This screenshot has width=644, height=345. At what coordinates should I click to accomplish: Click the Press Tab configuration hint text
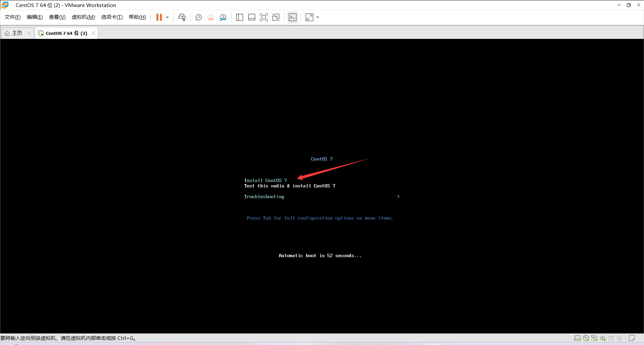click(320, 218)
